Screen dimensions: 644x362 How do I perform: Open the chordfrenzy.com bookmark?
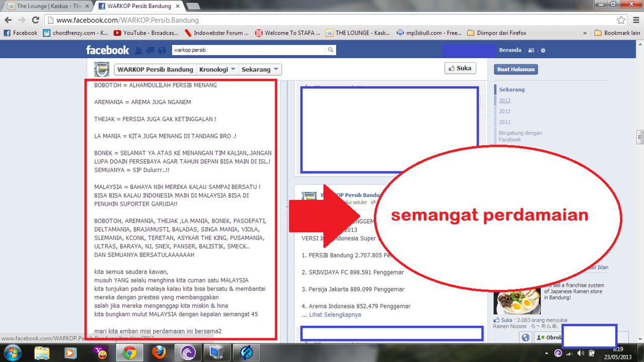click(75, 33)
